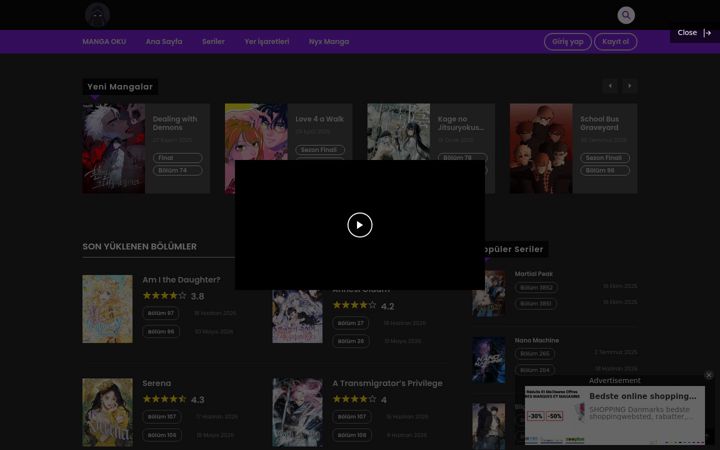Viewport: 720px width, 450px height.
Task: Play the video in the center popup
Action: (x=360, y=225)
